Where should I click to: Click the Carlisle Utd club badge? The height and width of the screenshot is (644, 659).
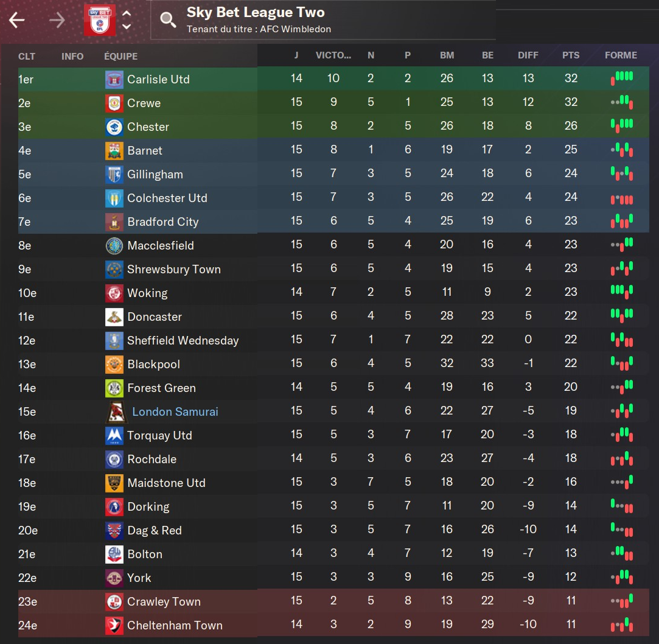(x=114, y=79)
